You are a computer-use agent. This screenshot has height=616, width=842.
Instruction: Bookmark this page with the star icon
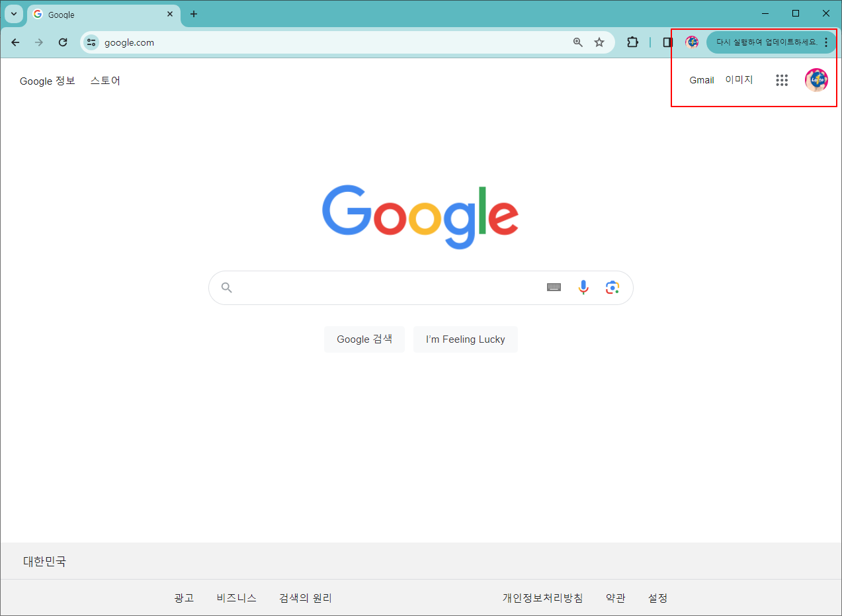[599, 42]
